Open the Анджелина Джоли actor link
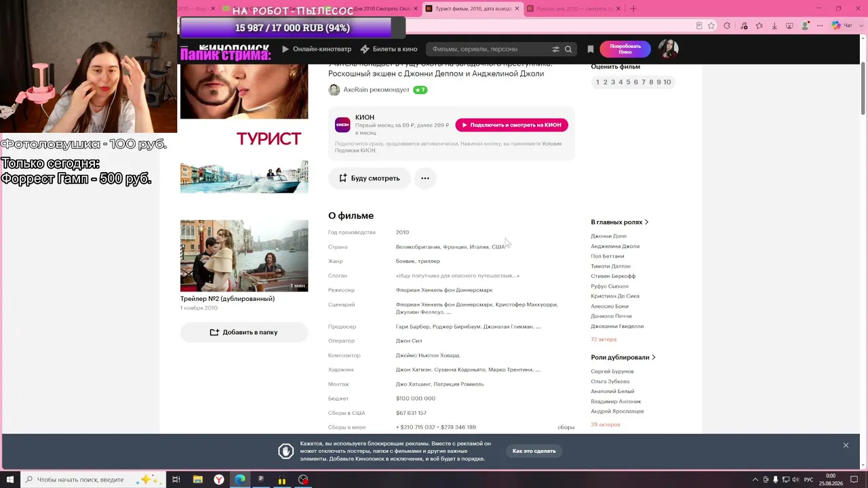 pos(615,246)
